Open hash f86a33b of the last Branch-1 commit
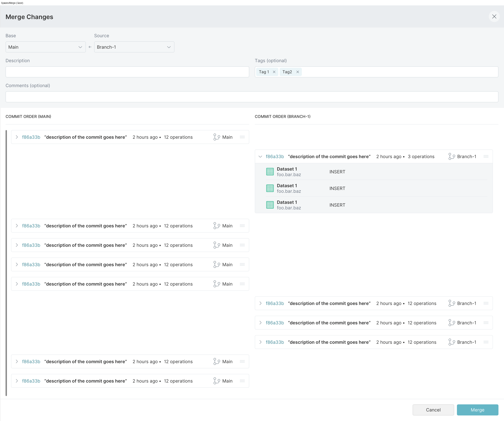 274,342
